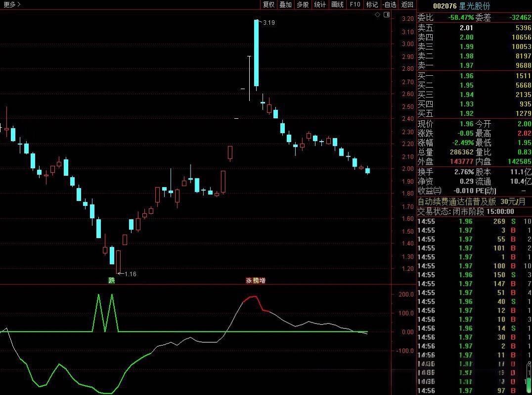
Task: Click the 外盘 value 143777
Action: (x=461, y=162)
